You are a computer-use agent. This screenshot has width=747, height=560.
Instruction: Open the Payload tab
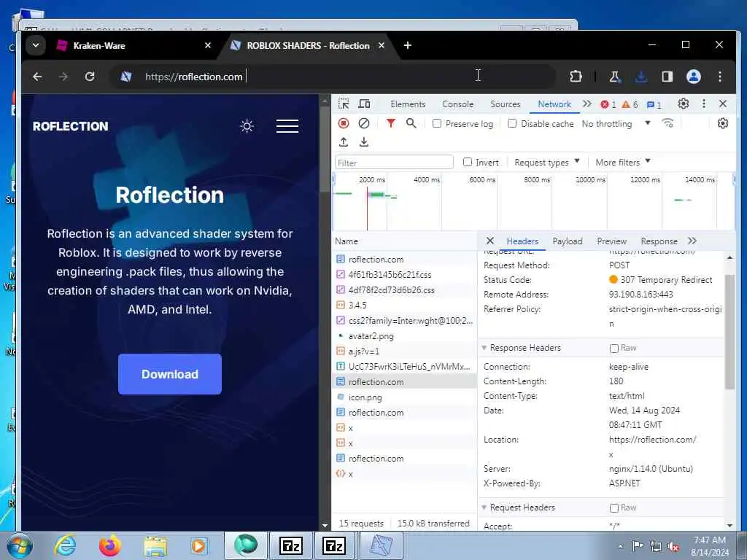tap(568, 241)
